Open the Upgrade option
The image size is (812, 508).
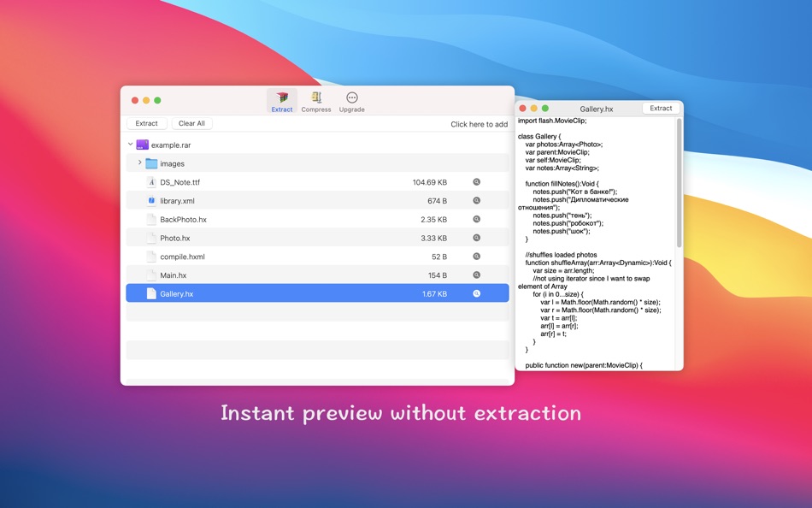(351, 101)
